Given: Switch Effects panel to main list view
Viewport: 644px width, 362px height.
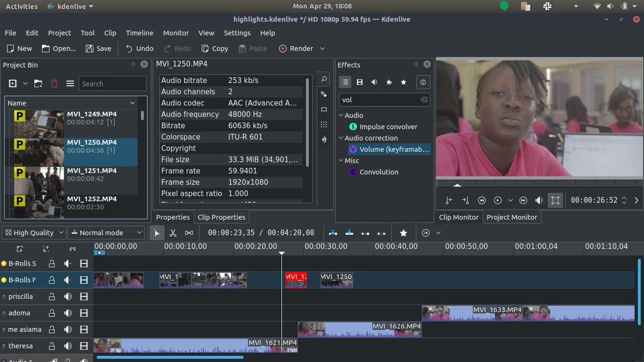Looking at the screenshot, I should coord(346,82).
